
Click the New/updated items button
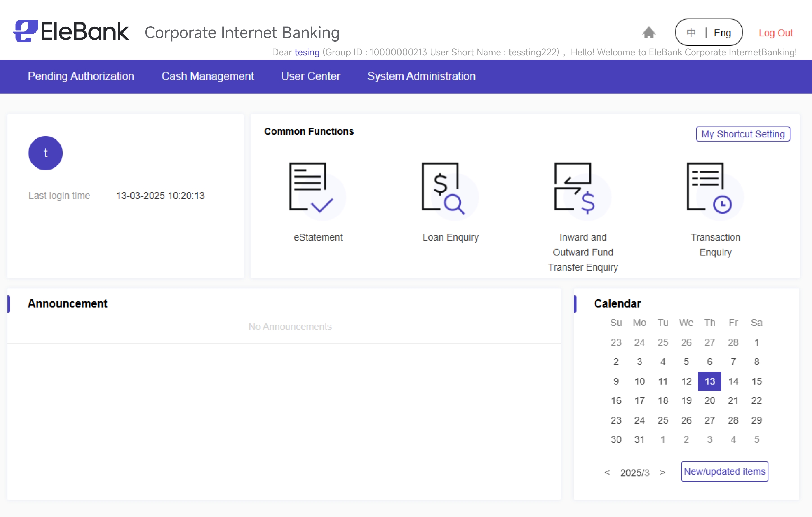point(724,471)
